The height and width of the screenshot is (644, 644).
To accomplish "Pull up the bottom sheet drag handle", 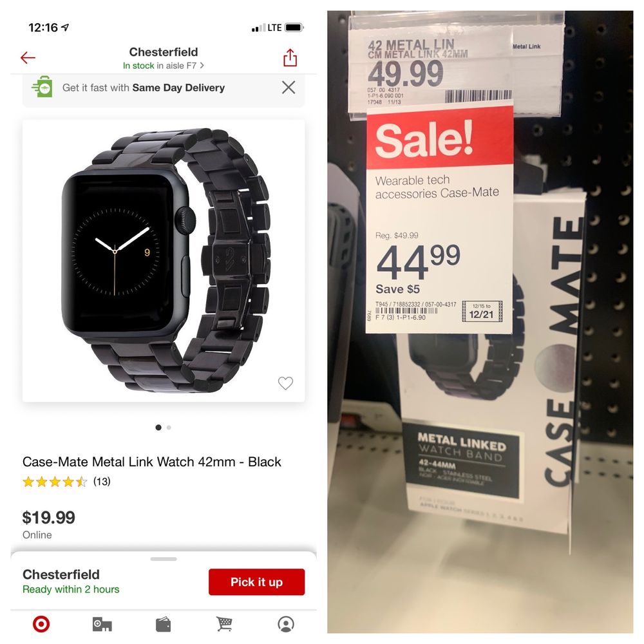I will tap(164, 559).
